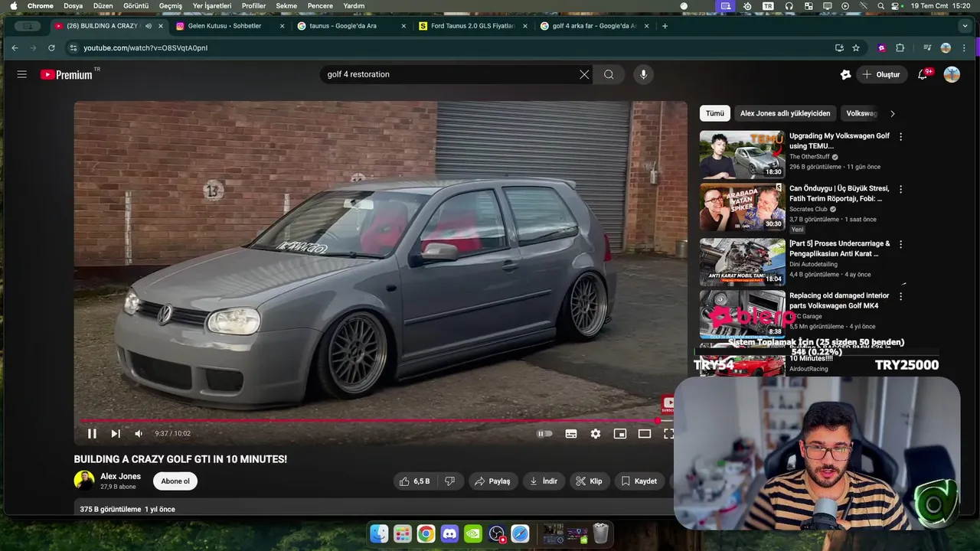Open OBS from the Dock
This screenshot has width=980, height=551.
497,533
